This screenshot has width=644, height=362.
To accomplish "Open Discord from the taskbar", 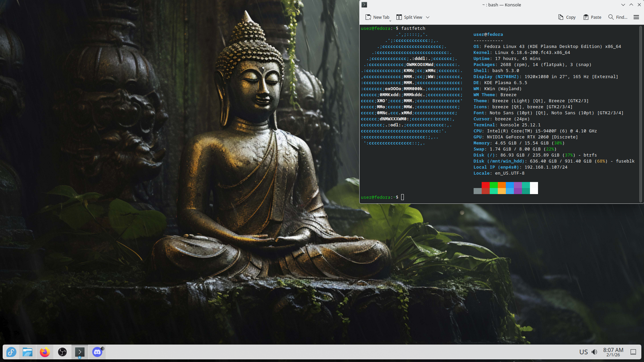I will coord(97,352).
